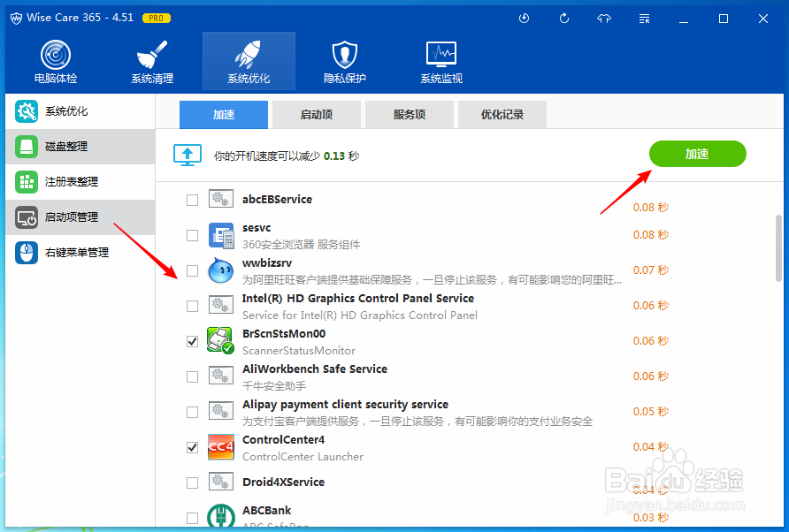Click the Droid4XService name text
The image size is (789, 532).
pyautogui.click(x=283, y=483)
